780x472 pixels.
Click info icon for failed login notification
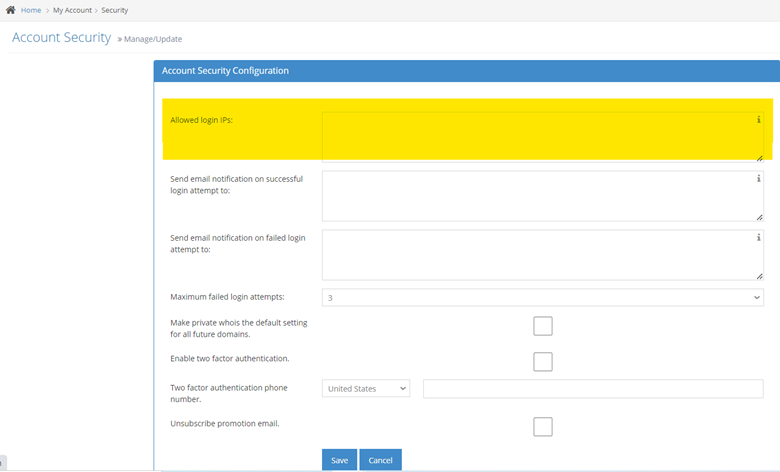point(758,238)
